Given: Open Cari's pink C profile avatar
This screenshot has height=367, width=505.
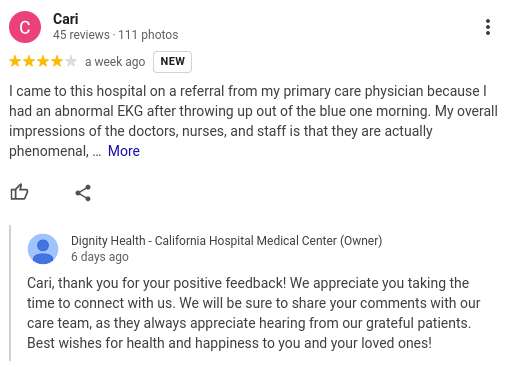Looking at the screenshot, I should pyautogui.click(x=25, y=27).
